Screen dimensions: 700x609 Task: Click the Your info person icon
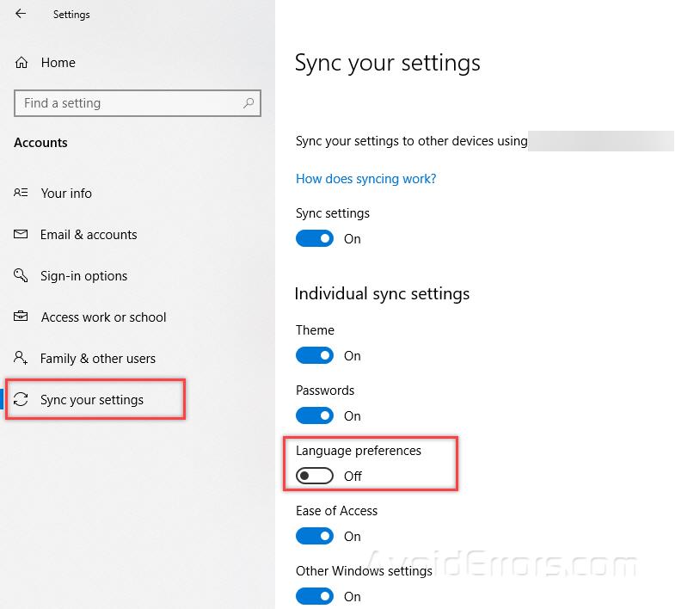click(x=21, y=194)
